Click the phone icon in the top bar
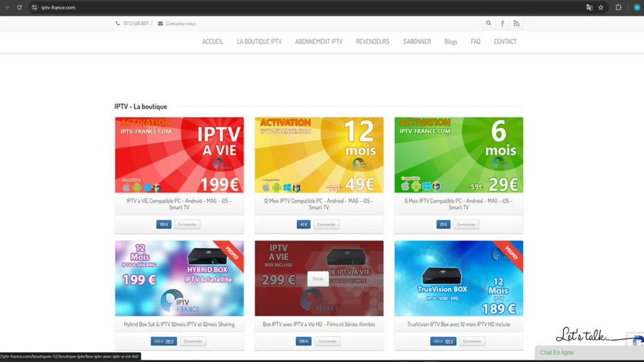Image resolution: width=644 pixels, height=362 pixels. coord(118,23)
